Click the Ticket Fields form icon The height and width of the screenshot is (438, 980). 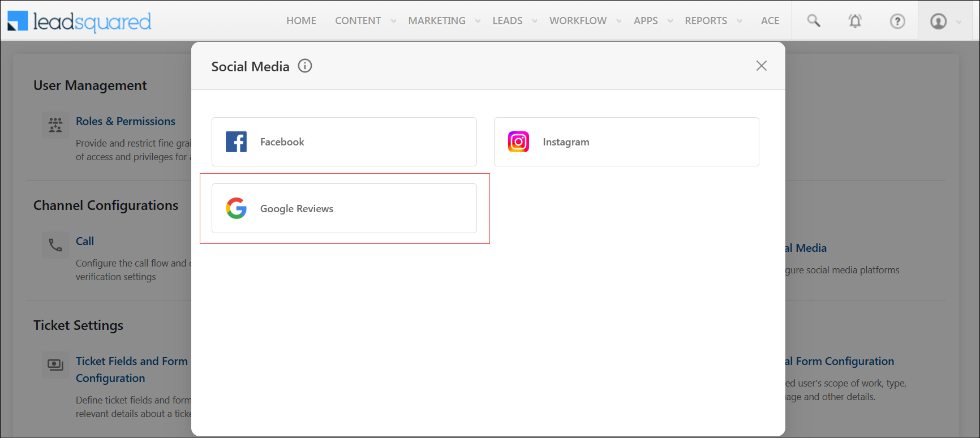[x=55, y=365]
